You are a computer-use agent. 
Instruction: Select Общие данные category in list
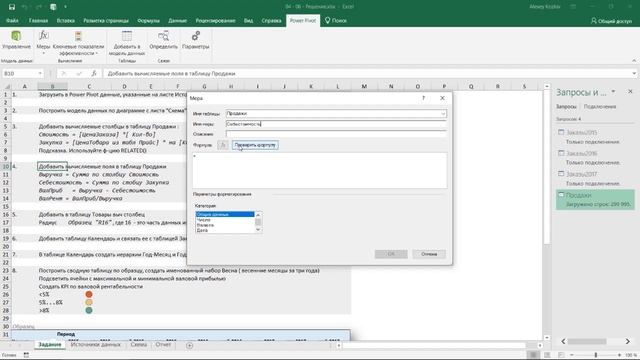[224, 214]
